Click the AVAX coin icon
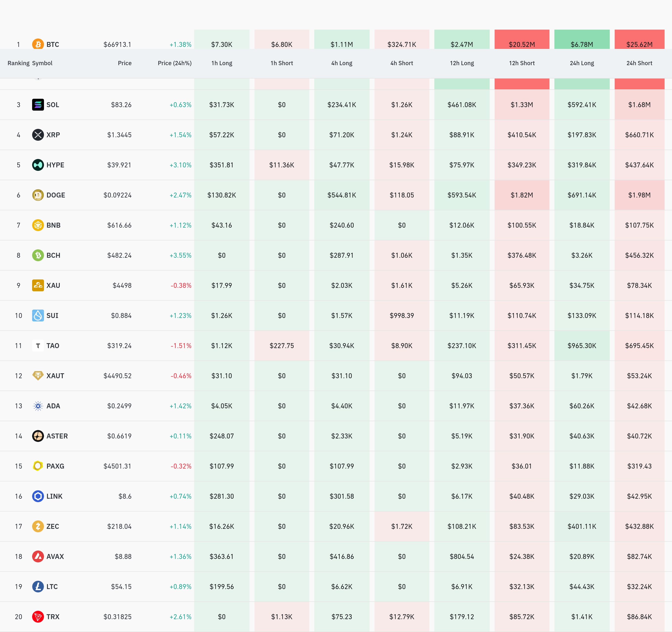This screenshot has height=632, width=672. coord(38,556)
